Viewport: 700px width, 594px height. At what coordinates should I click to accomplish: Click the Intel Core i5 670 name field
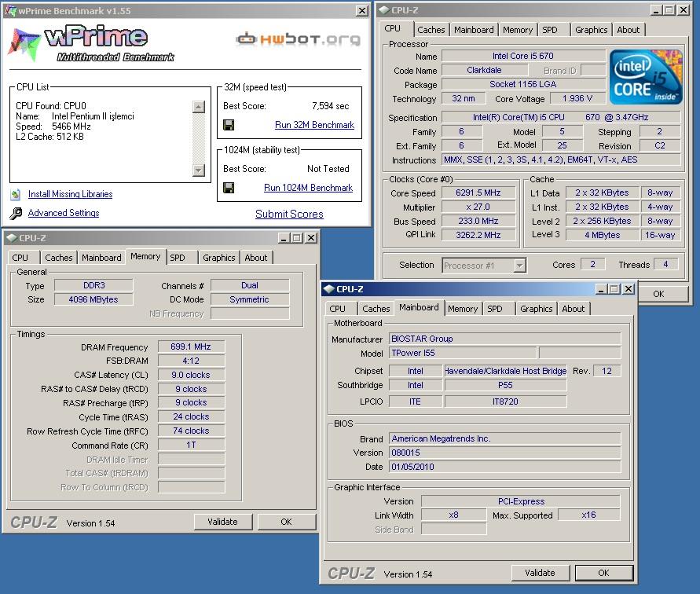click(x=522, y=56)
